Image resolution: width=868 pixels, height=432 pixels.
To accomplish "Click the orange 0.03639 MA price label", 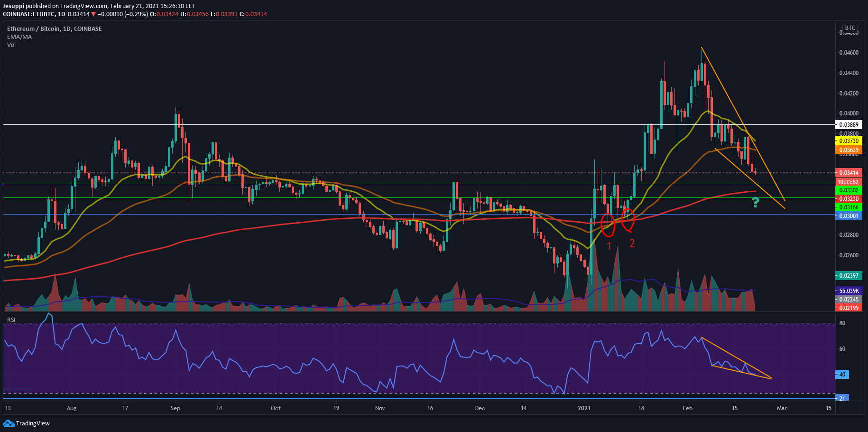I will pyautogui.click(x=848, y=150).
